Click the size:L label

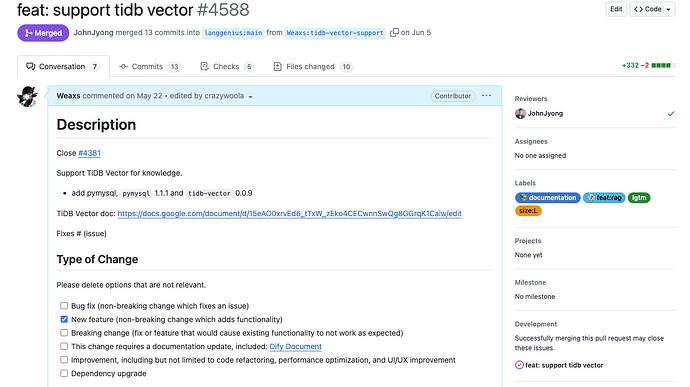point(528,211)
